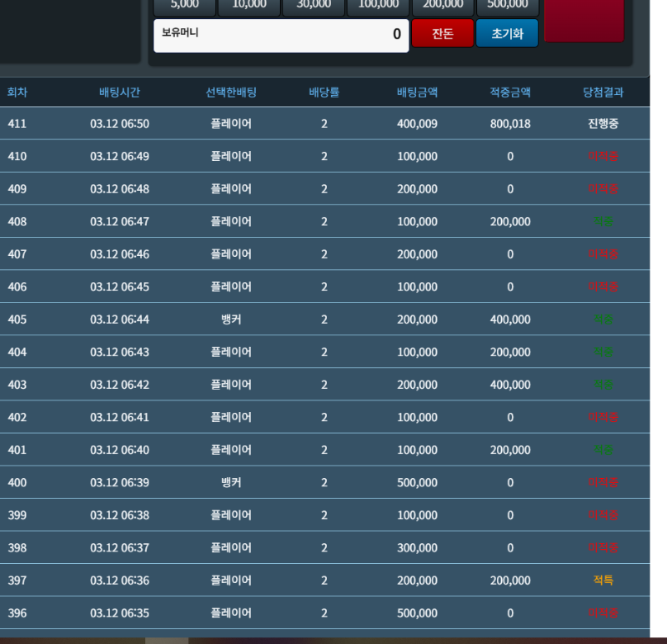Image resolution: width=667 pixels, height=644 pixels.
Task: Click 뱅커 selection in round 405 row
Action: point(231,319)
